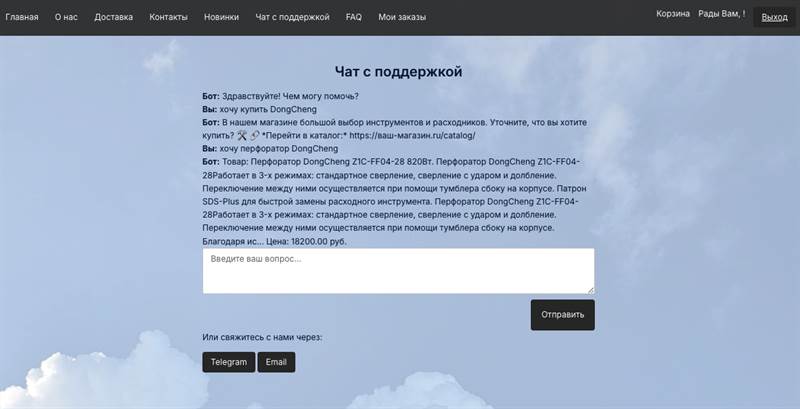This screenshot has width=800, height=409.
Task: Open the Новинки menu item
Action: [x=221, y=17]
